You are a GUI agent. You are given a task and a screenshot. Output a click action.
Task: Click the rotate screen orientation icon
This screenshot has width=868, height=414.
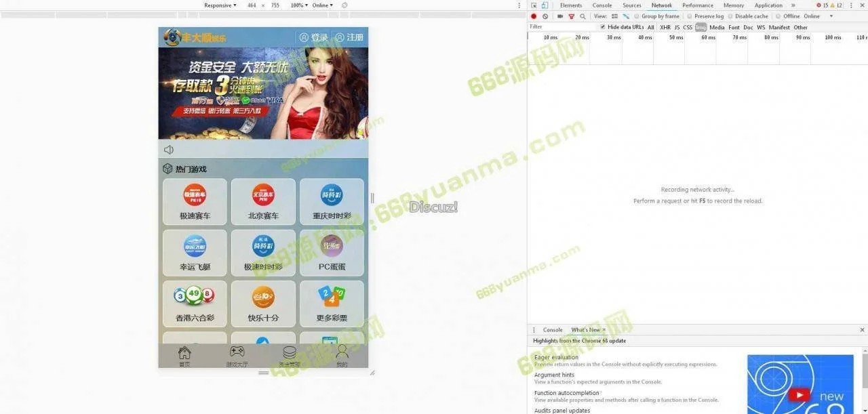coord(344,5)
